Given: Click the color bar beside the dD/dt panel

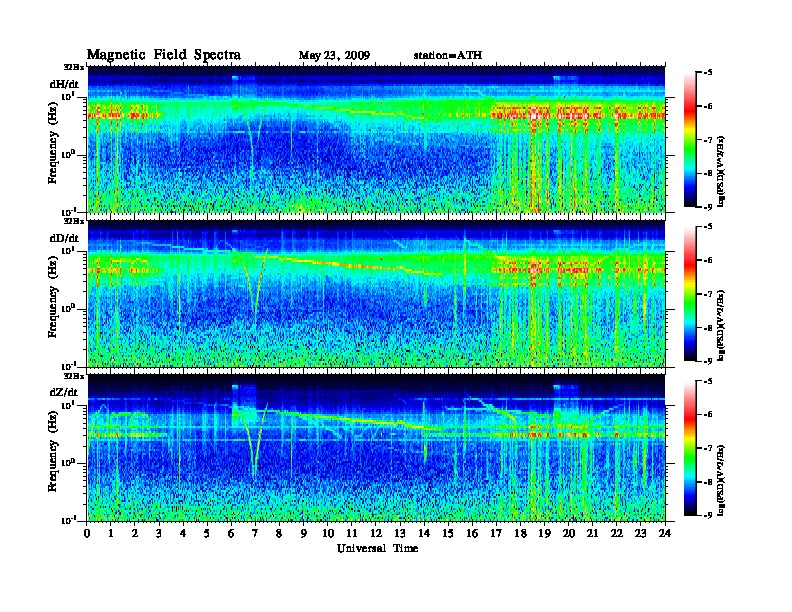Looking at the screenshot, I should 690,294.
